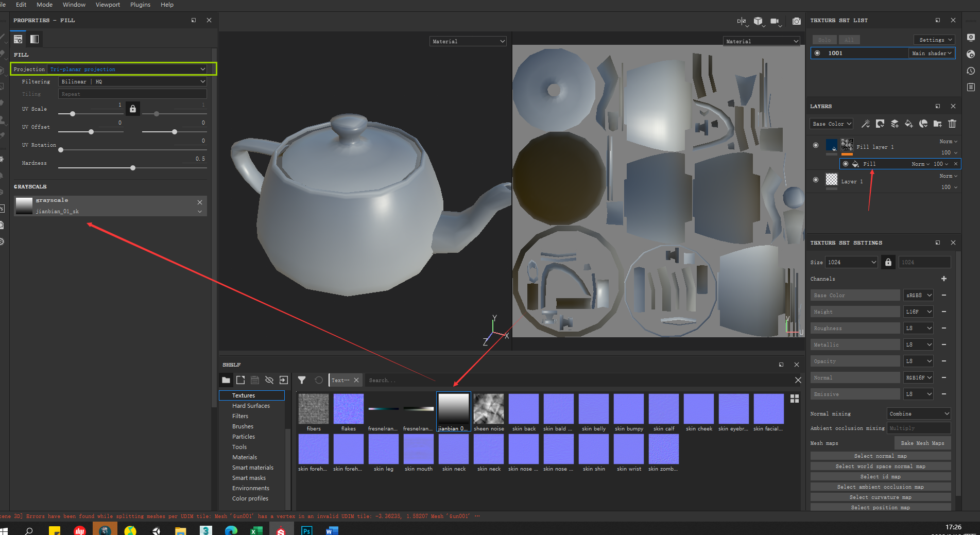Viewport: 980px width, 535px height.
Task: Open the Plugins menu
Action: (140, 5)
